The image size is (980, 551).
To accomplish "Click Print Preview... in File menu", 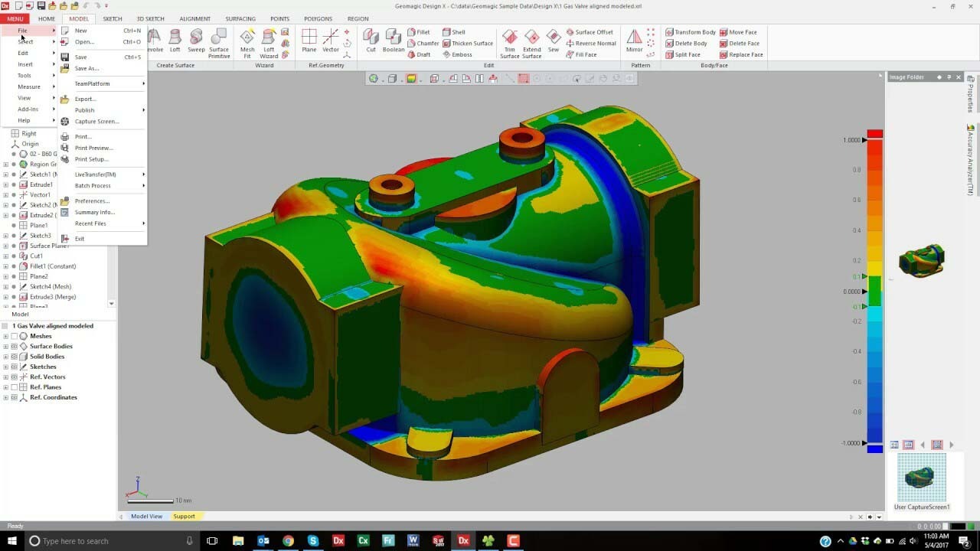I will (x=103, y=148).
